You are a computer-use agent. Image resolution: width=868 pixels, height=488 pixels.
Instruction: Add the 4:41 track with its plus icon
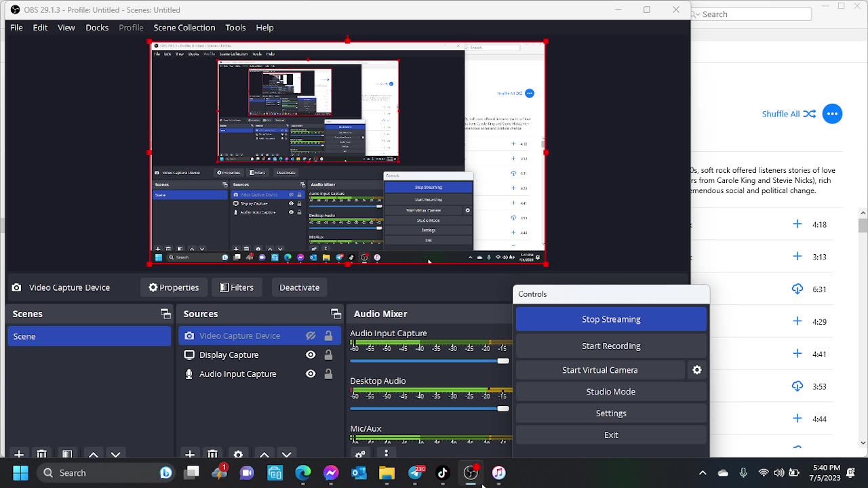point(797,354)
